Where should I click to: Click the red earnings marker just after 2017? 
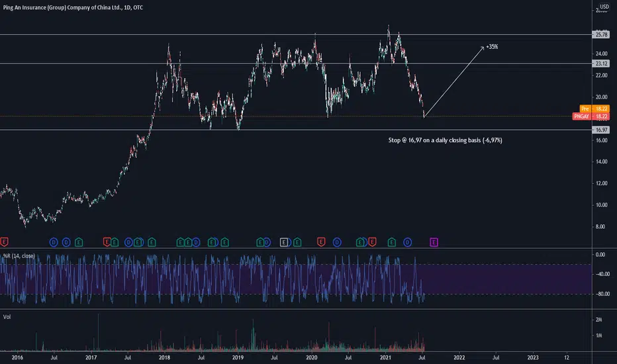coord(107,242)
